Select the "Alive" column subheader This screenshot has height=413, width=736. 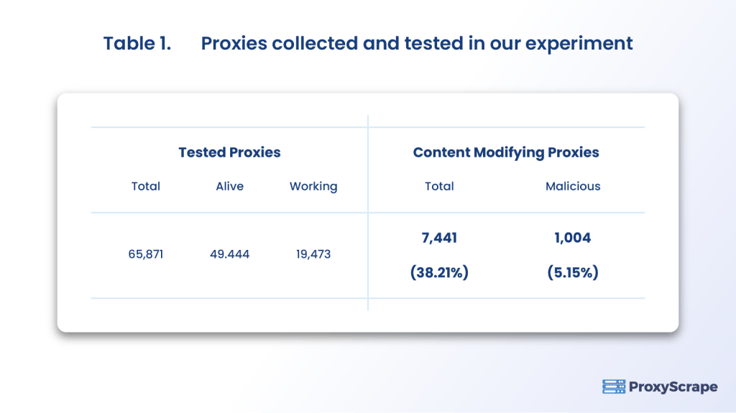pos(230,186)
